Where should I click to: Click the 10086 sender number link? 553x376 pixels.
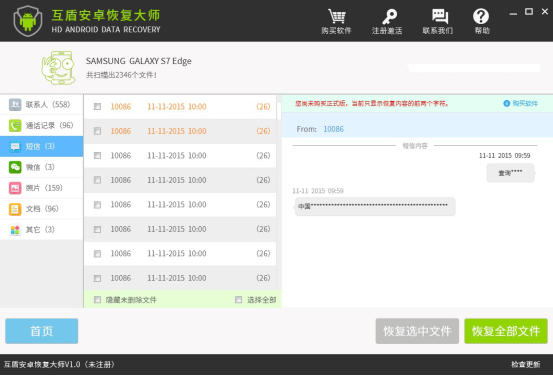(333, 129)
